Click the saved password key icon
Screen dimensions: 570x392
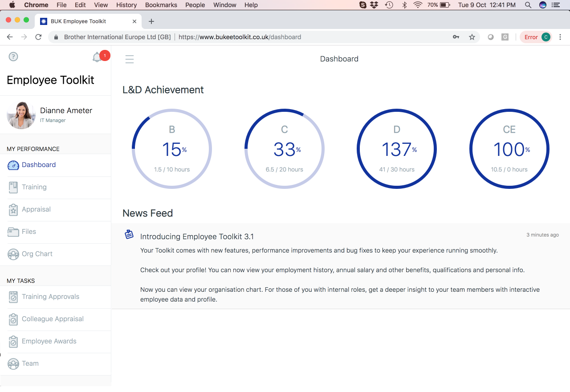click(456, 37)
